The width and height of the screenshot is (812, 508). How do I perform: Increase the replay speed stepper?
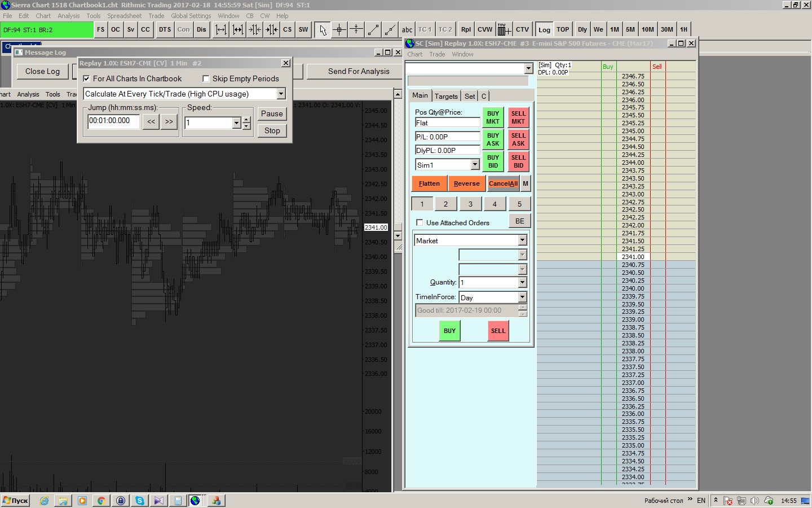click(246, 120)
